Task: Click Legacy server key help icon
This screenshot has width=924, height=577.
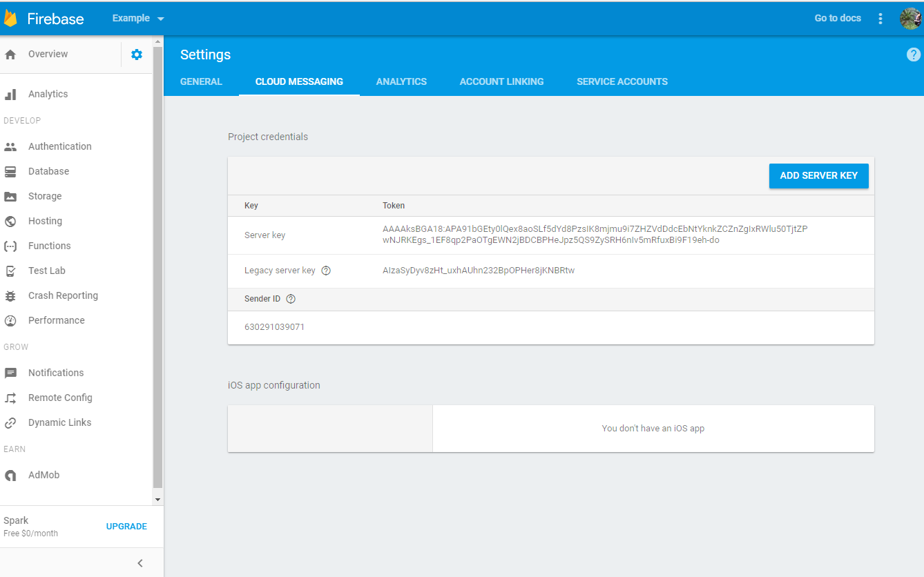Action: pos(326,271)
